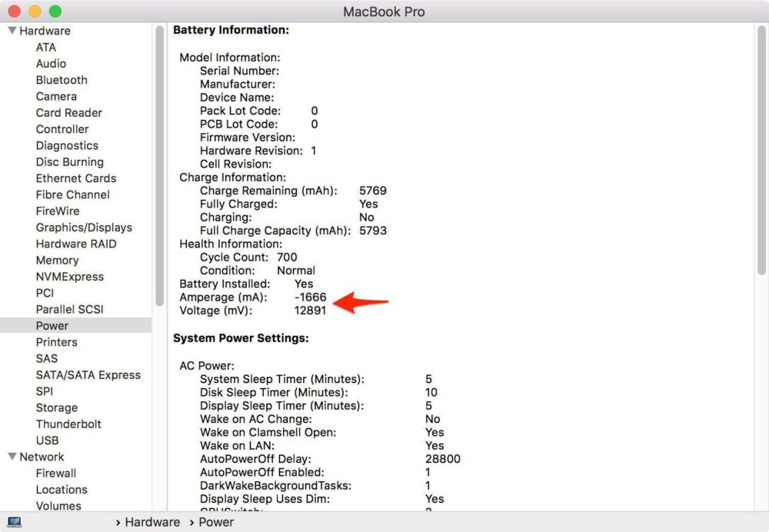This screenshot has height=532, width=769.
Task: Click Power in the bottom path bar
Action: tap(216, 522)
